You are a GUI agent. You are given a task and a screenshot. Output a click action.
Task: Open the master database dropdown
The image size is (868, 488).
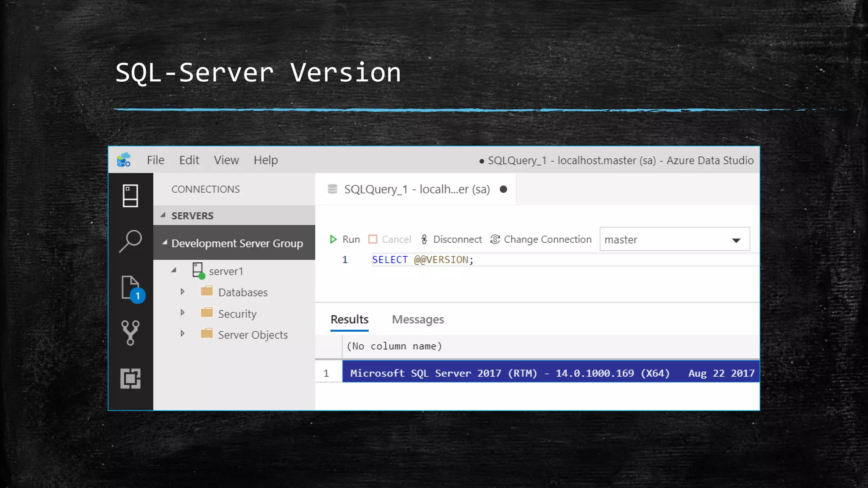[x=675, y=239]
